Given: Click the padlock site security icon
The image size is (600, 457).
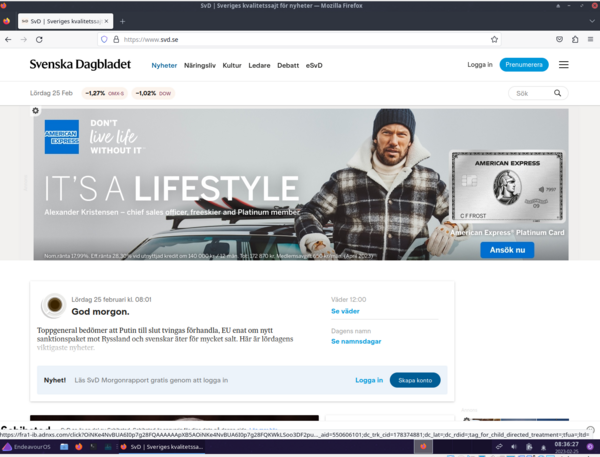Looking at the screenshot, I should 116,39.
